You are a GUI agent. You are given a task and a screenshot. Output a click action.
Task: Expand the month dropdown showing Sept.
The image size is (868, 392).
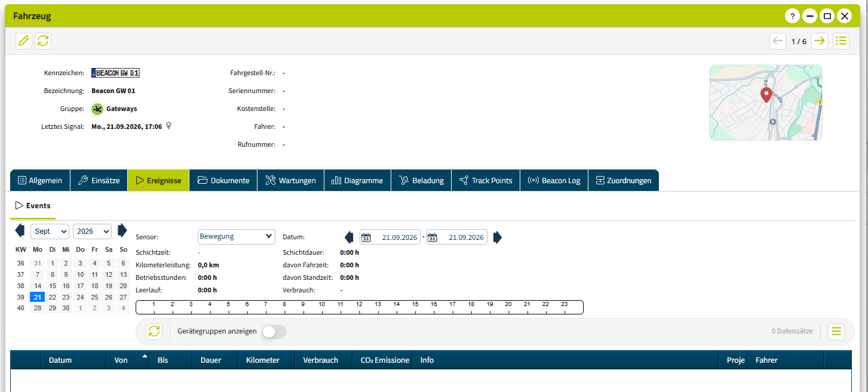tap(50, 231)
